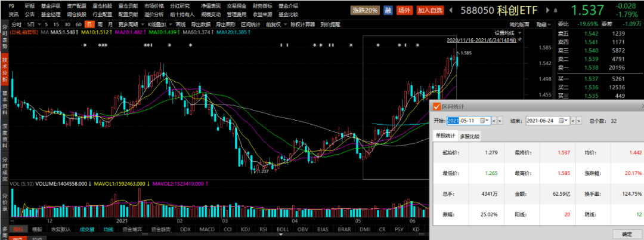Click the 加入自选 button
This screenshot has height=240, width=644.
pyautogui.click(x=431, y=10)
